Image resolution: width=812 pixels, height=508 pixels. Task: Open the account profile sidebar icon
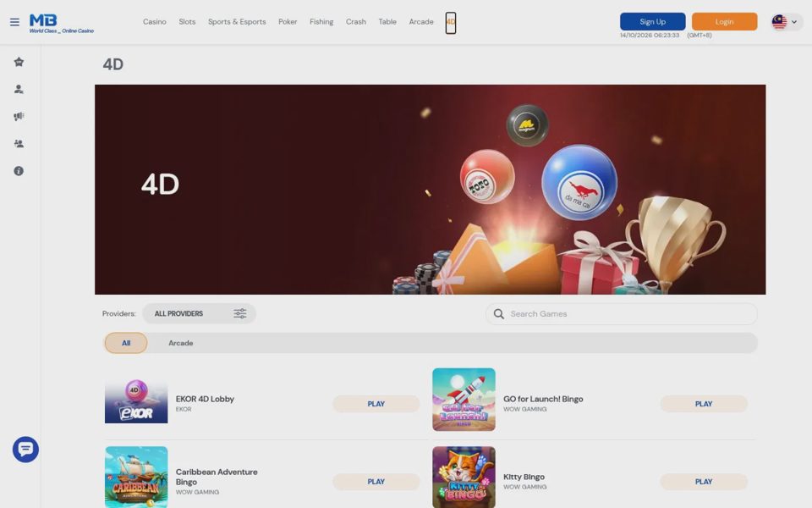19,89
